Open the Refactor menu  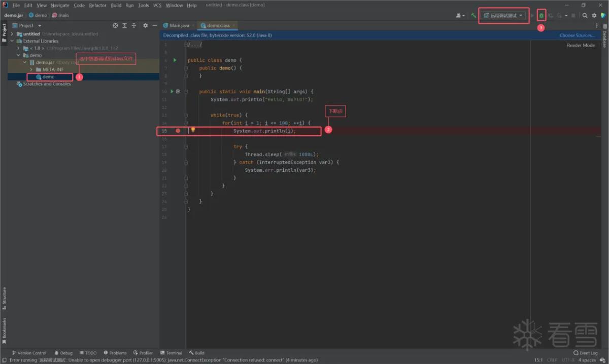97,5
